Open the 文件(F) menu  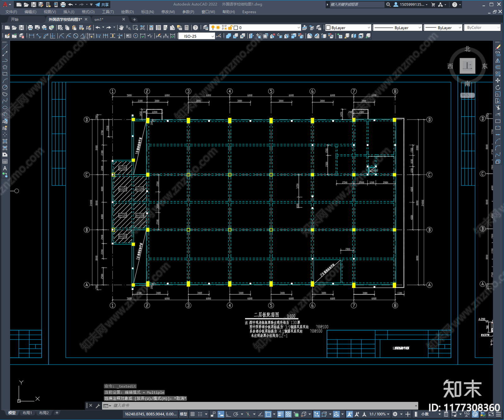(11, 12)
